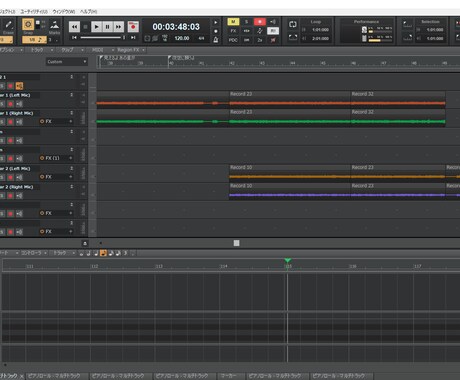Image resolution: width=460 pixels, height=380 pixels.
Task: Select the highlighted eighth note duration
Action: (x=103, y=253)
